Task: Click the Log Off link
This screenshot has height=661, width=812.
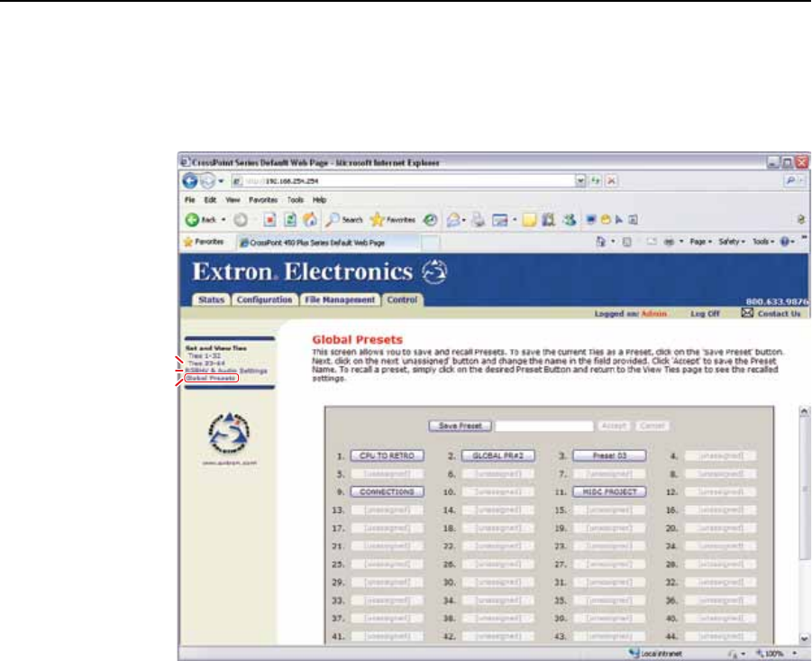Action: 705,314
